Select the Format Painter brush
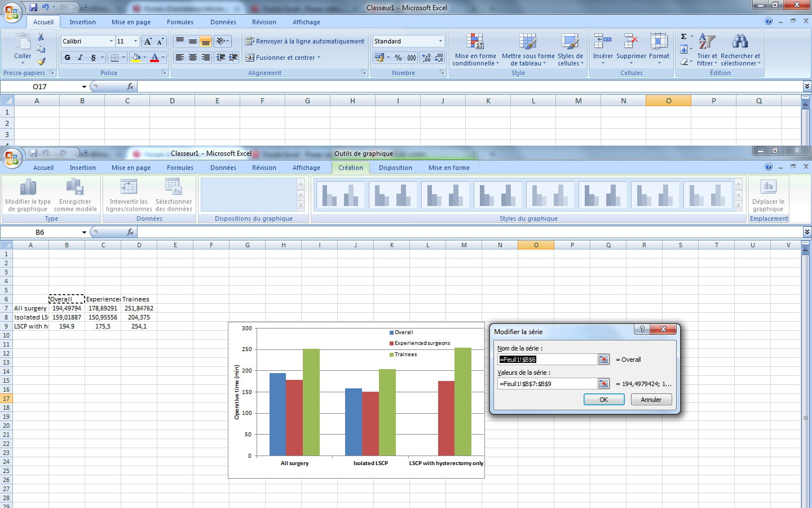 coord(41,61)
